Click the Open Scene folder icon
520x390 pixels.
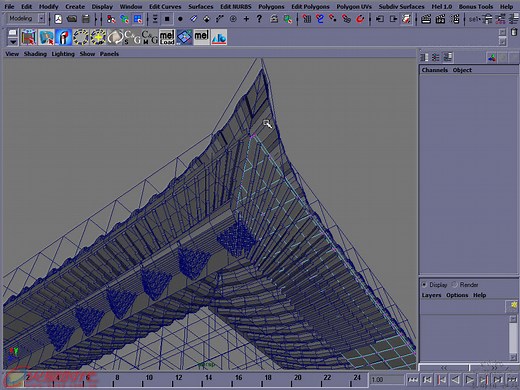click(x=72, y=19)
